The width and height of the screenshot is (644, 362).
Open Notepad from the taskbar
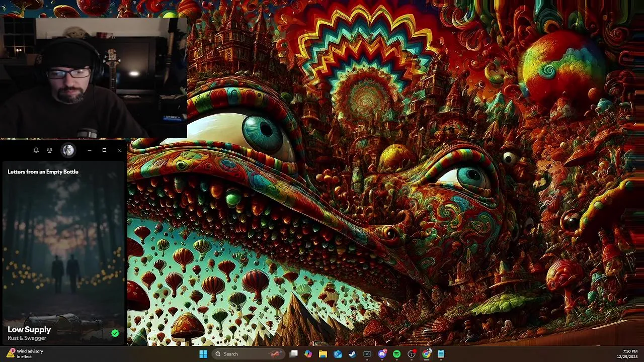point(441,354)
